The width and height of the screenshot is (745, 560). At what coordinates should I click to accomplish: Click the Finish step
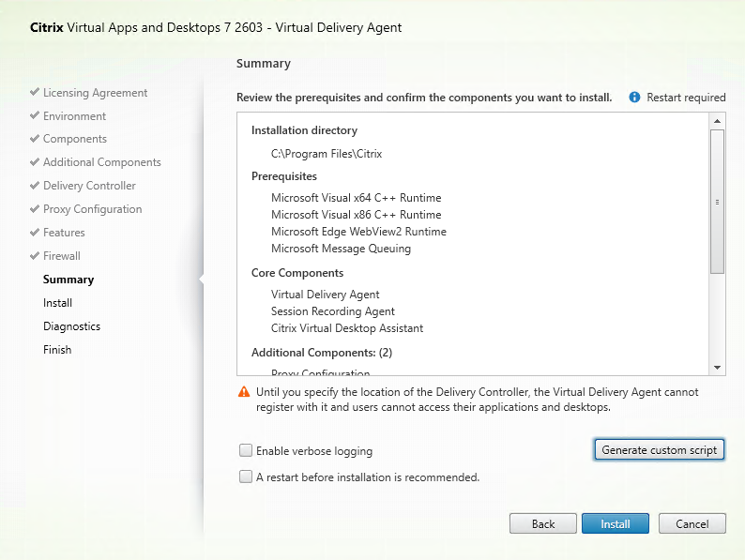(x=57, y=350)
